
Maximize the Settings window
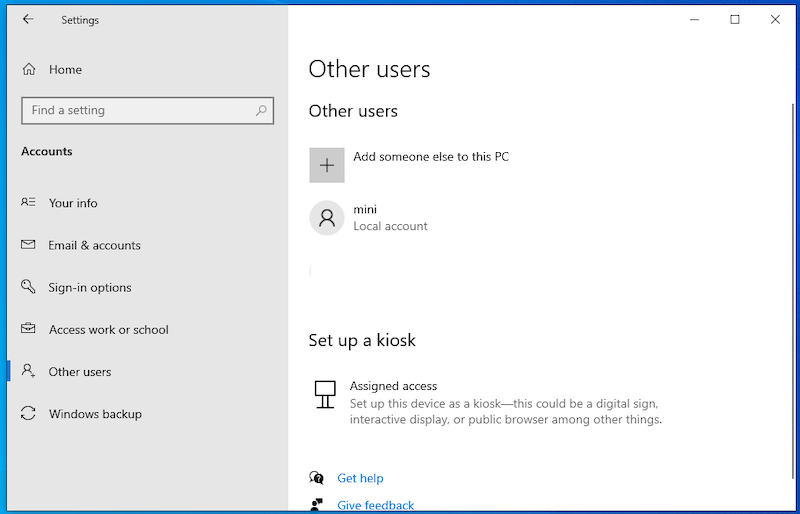(x=735, y=20)
